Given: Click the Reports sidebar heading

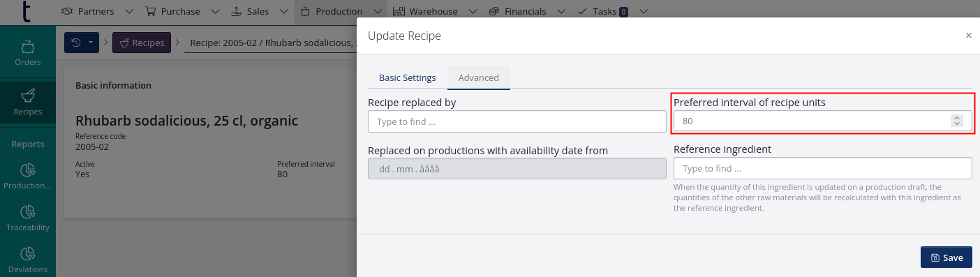Looking at the screenshot, I should tap(28, 144).
